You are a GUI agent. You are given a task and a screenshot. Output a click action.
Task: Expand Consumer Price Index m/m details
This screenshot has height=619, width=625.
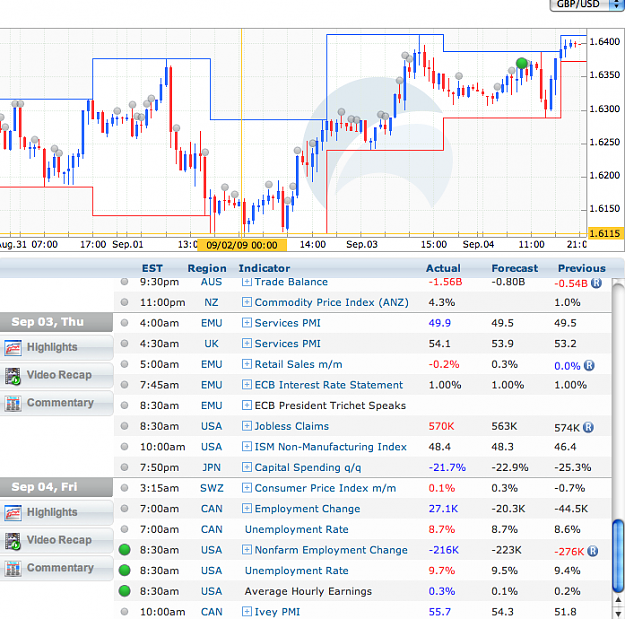[247, 488]
